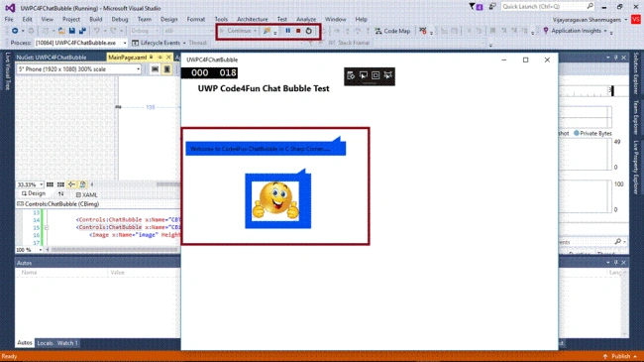
Task: Open the Architecture menu
Action: [253, 19]
